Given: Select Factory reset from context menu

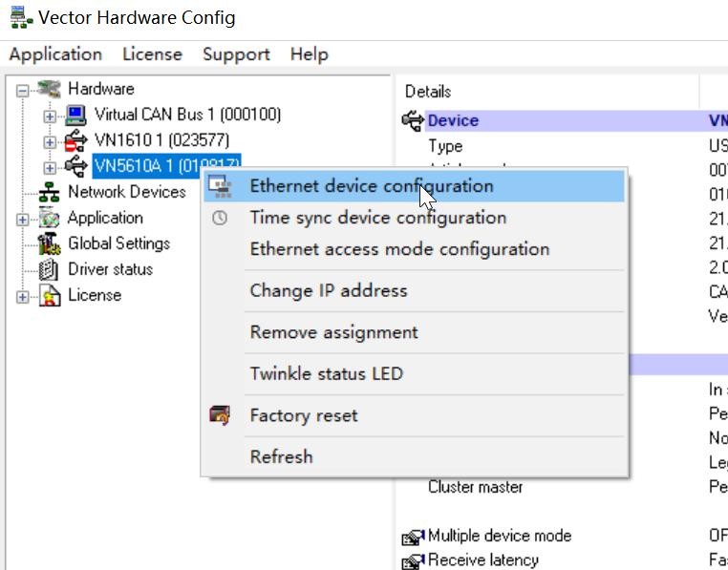Looking at the screenshot, I should coord(303,415).
